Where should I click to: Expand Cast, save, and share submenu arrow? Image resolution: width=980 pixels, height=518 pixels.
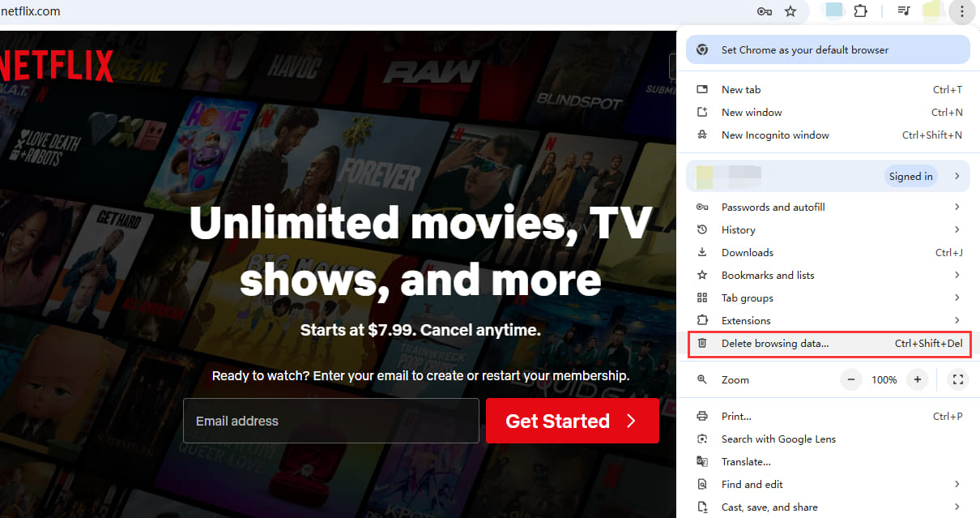[x=957, y=507]
